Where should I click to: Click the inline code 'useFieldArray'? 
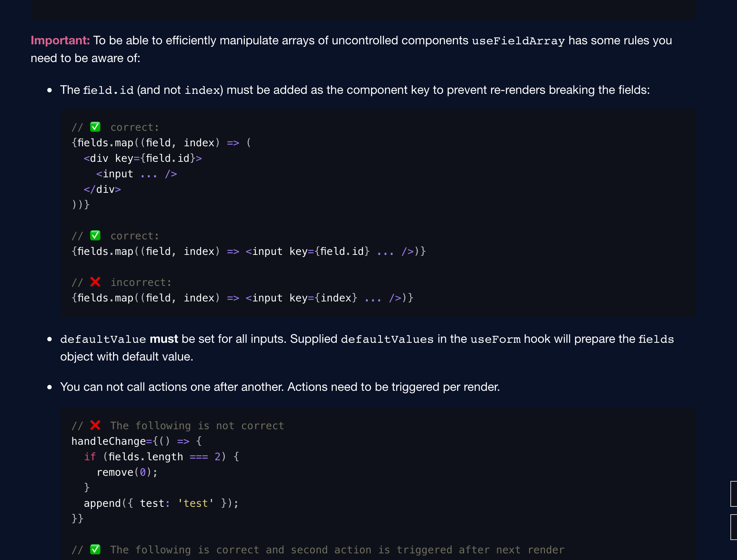(518, 41)
